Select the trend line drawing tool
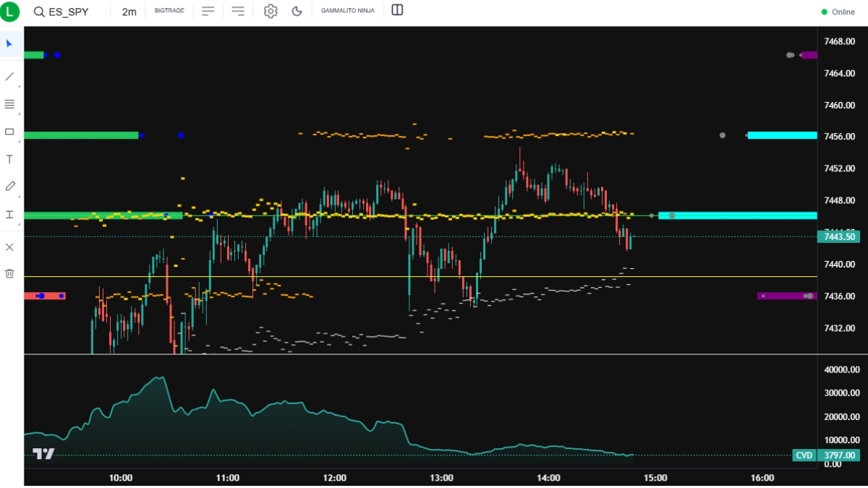Screen dimensions: 868x488 pos(9,76)
